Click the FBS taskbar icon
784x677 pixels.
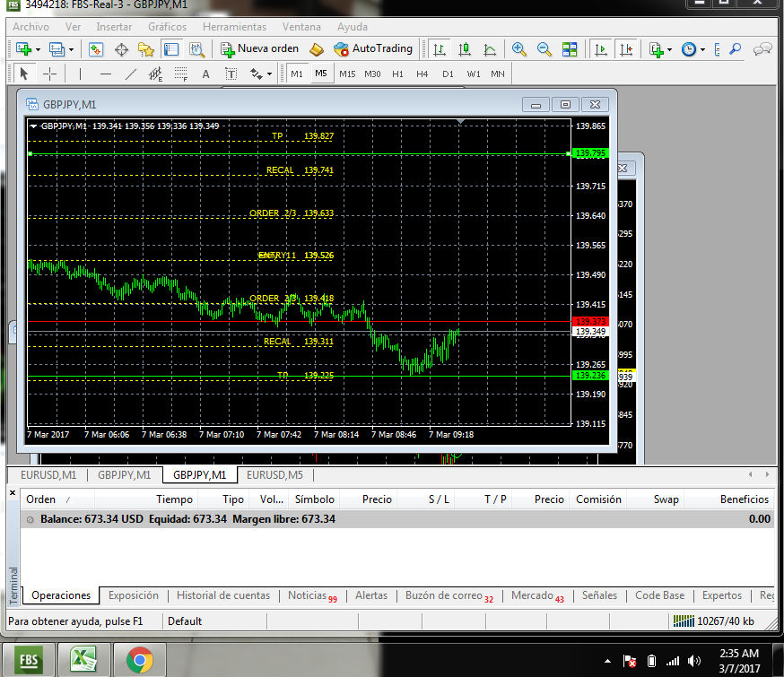pyautogui.click(x=29, y=660)
